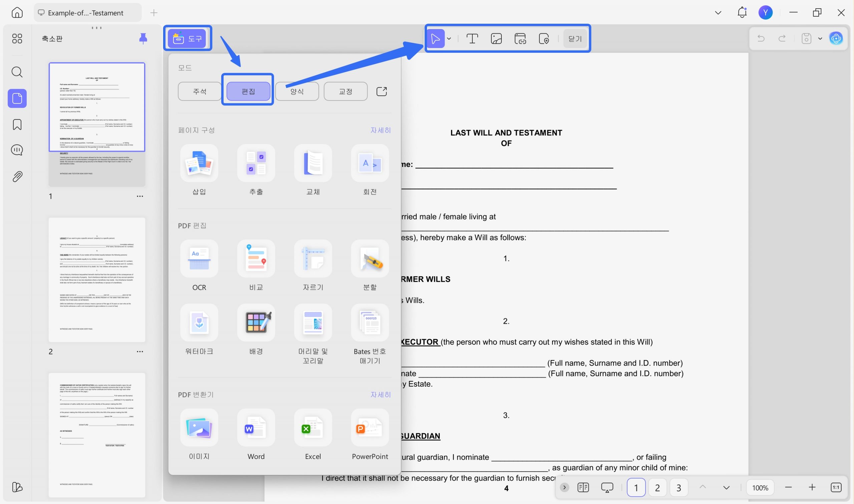Click the export/share icon beside 교정
Image resolution: width=854 pixels, height=504 pixels.
[381, 91]
